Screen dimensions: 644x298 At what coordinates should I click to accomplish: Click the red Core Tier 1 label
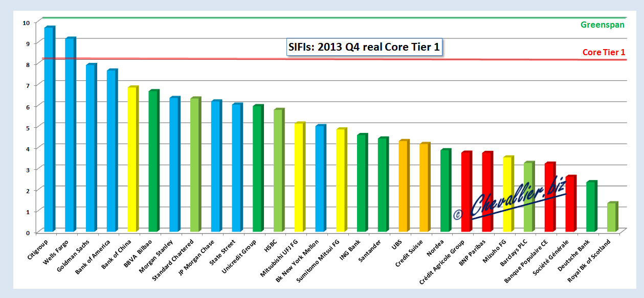pos(604,52)
